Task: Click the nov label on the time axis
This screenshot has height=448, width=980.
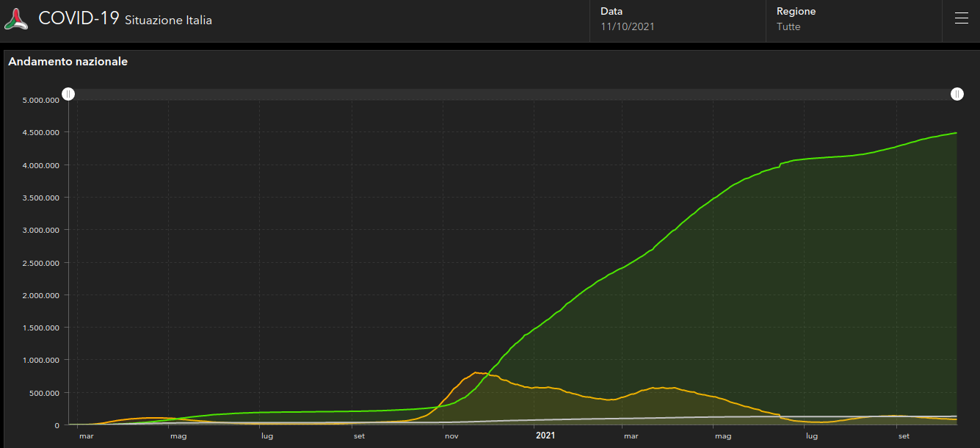Action: (451, 436)
